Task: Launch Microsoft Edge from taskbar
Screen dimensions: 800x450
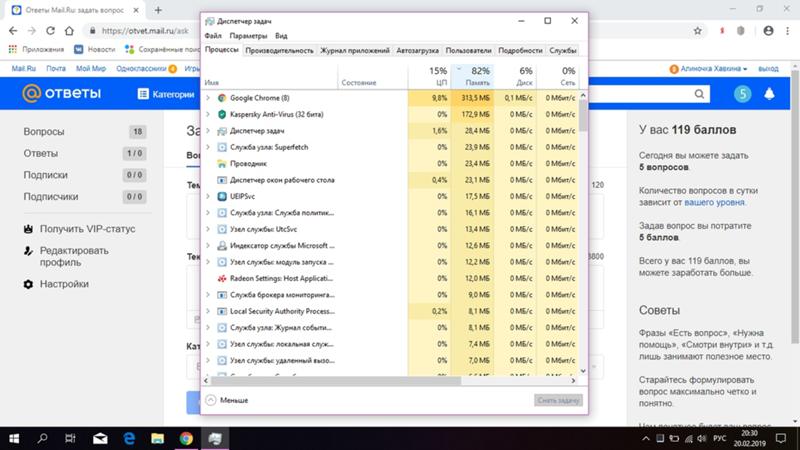Action: pos(129,438)
